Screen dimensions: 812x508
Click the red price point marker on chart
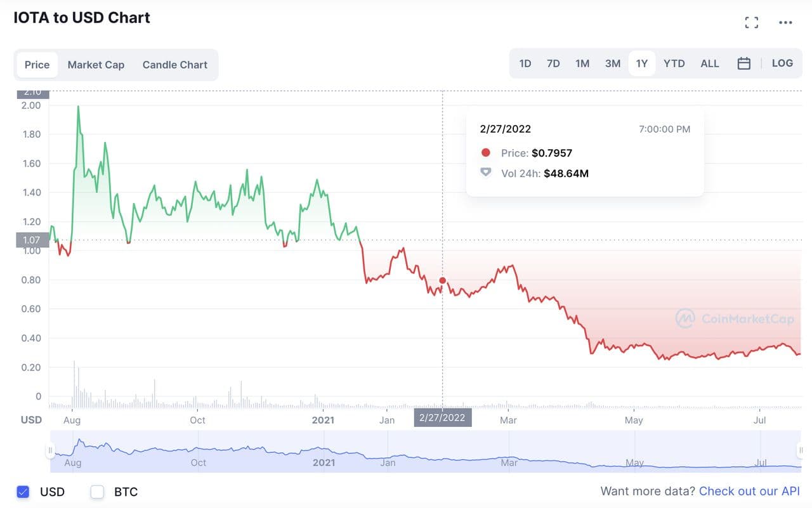[442, 280]
